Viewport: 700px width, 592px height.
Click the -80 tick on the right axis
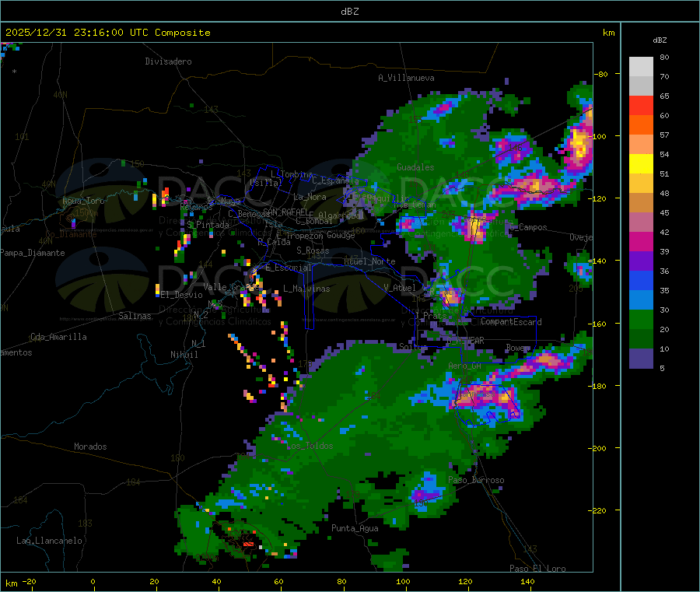[601, 74]
